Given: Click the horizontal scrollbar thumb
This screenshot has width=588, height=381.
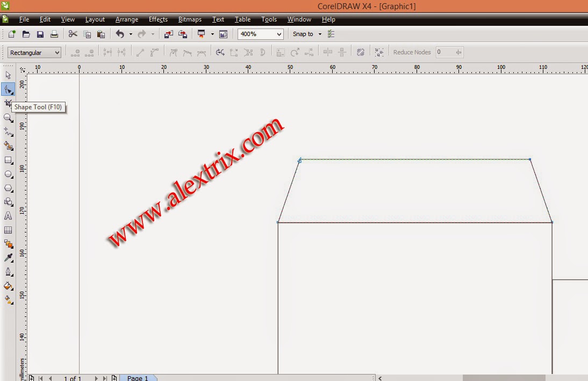Looking at the screenshot, I should (504, 378).
